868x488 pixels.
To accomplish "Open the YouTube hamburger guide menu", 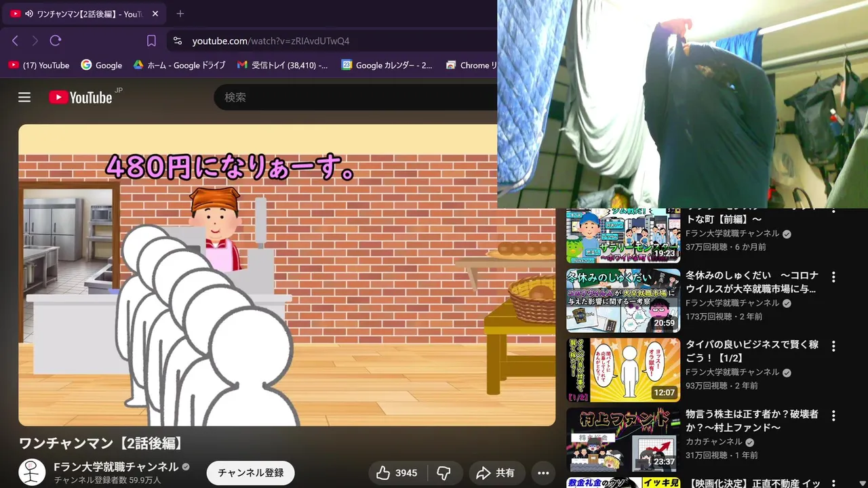I will tap(24, 98).
